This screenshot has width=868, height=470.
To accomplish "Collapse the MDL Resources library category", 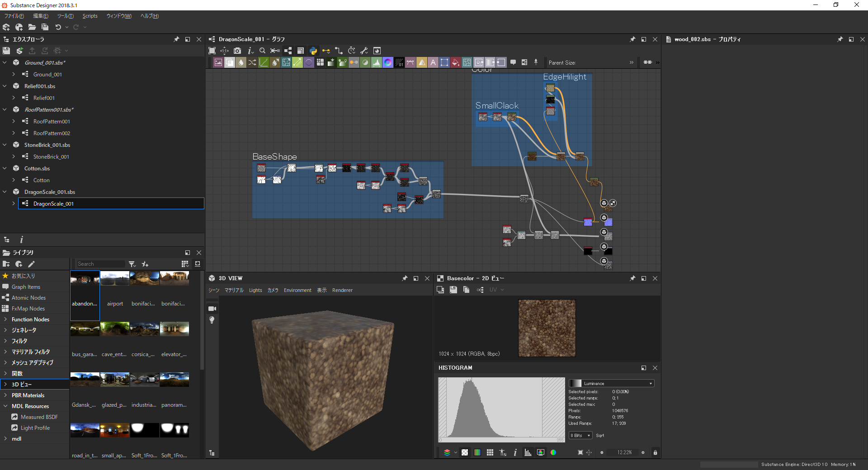I will coord(5,406).
